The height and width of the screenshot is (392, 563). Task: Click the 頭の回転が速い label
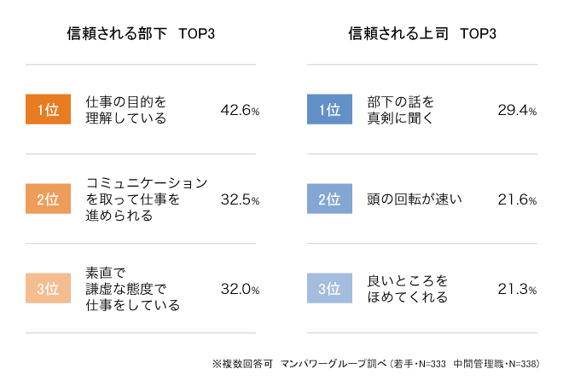(x=414, y=200)
